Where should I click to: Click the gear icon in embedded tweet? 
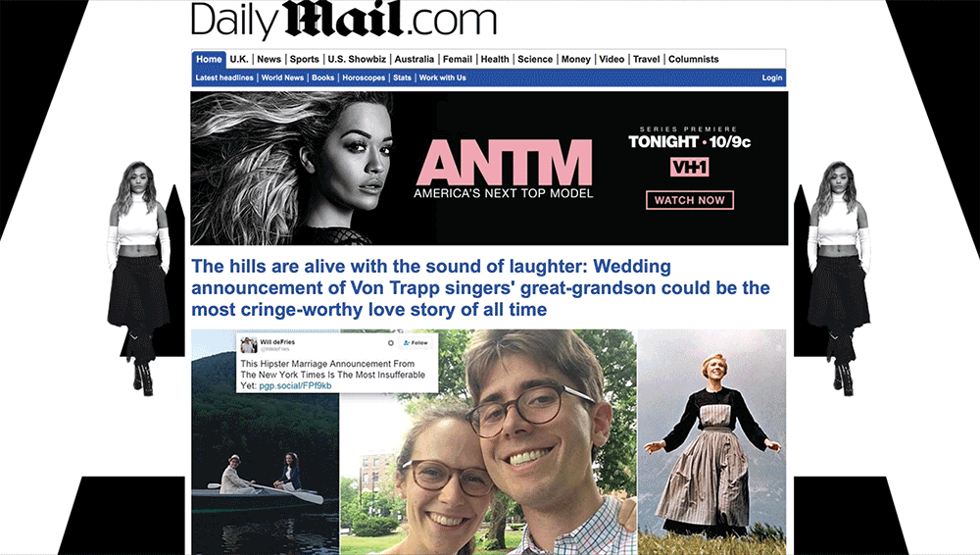tap(391, 343)
